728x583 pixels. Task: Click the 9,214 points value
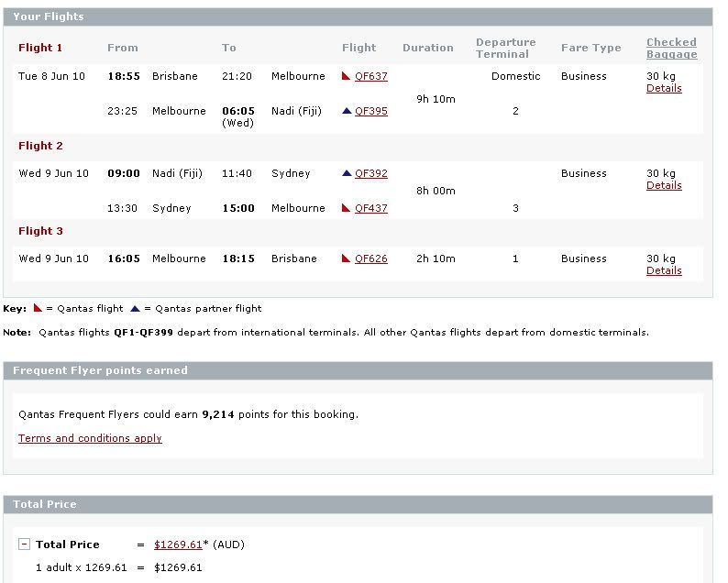218,414
